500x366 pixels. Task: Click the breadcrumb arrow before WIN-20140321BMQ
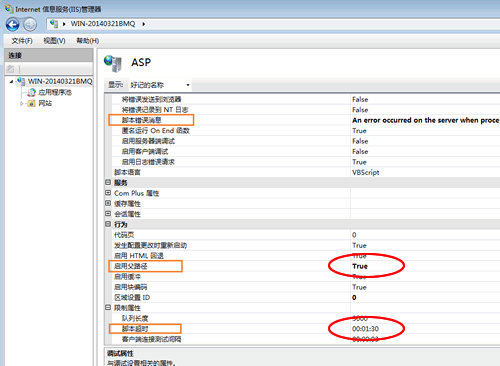pyautogui.click(x=64, y=24)
